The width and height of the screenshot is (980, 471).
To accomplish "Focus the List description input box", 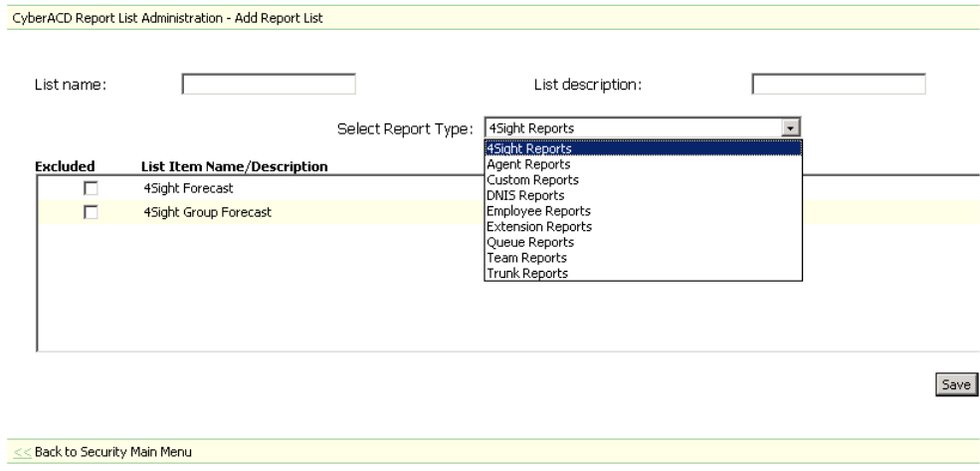I will point(839,85).
